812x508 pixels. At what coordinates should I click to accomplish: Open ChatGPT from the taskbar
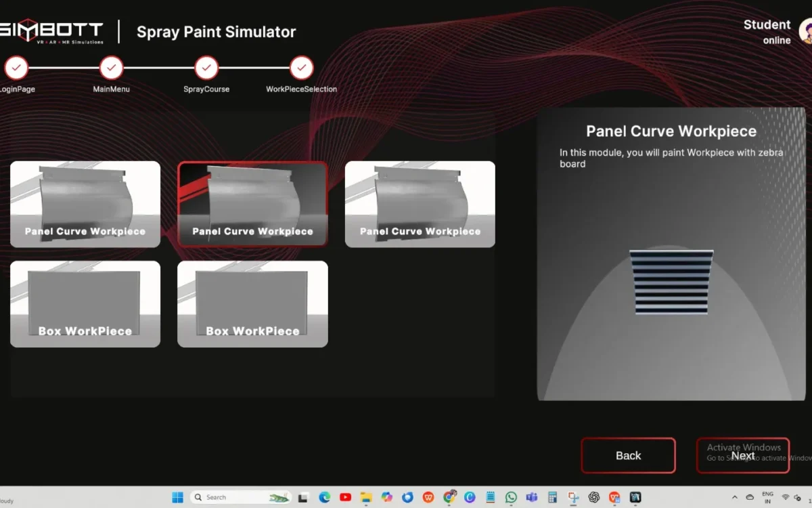click(x=594, y=496)
